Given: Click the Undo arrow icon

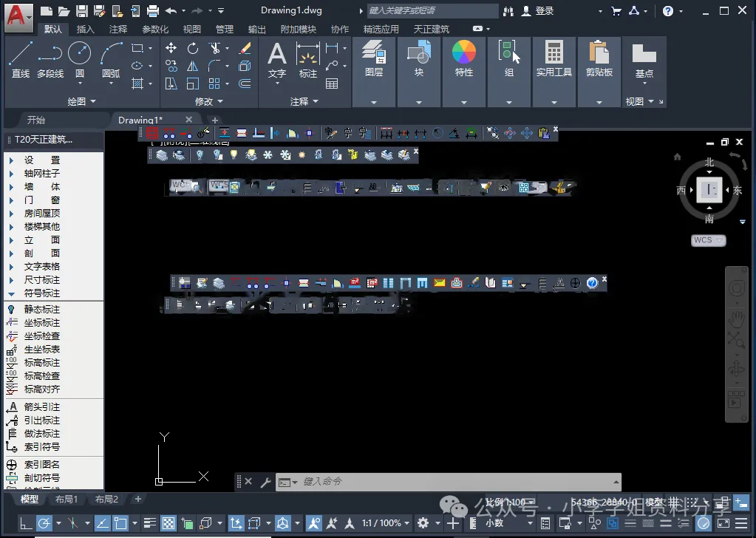Looking at the screenshot, I should tap(171, 10).
